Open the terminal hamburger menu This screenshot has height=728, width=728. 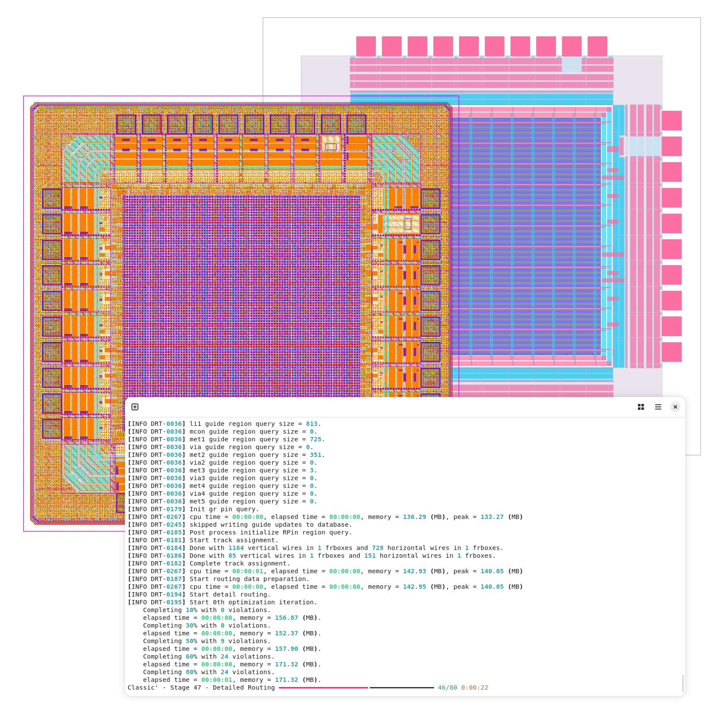click(658, 407)
